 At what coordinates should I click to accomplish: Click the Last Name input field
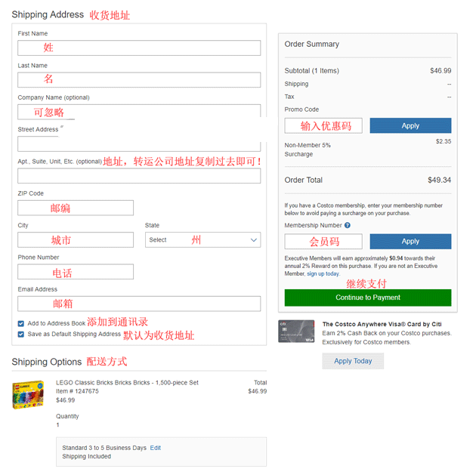pyautogui.click(x=139, y=80)
